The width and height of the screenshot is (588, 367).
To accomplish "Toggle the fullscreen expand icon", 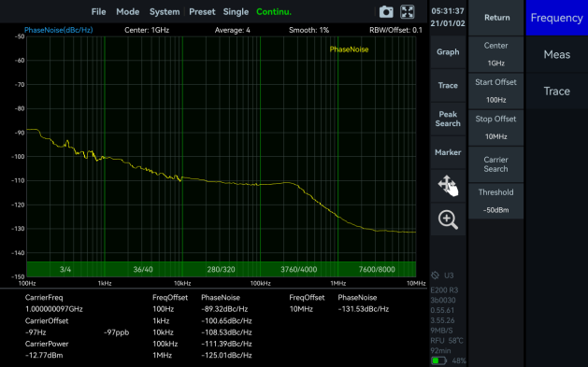I will point(408,12).
